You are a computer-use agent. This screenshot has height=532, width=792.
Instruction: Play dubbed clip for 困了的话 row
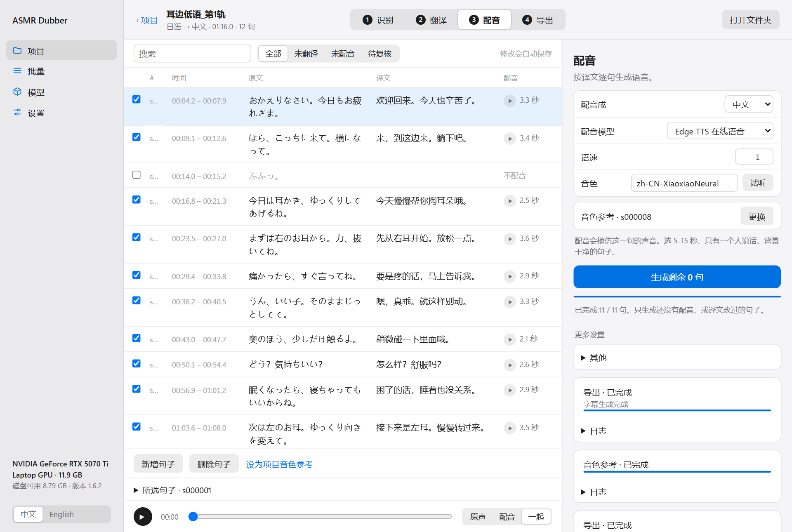pyautogui.click(x=510, y=390)
